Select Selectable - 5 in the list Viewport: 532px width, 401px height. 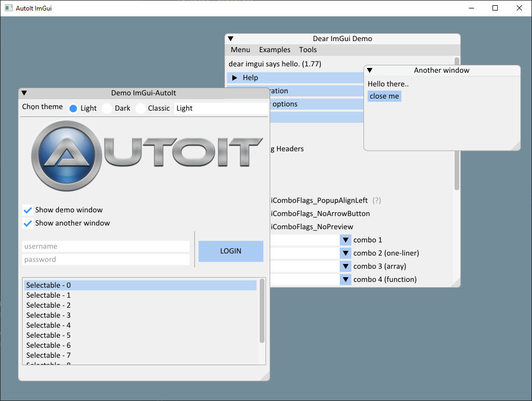point(141,336)
